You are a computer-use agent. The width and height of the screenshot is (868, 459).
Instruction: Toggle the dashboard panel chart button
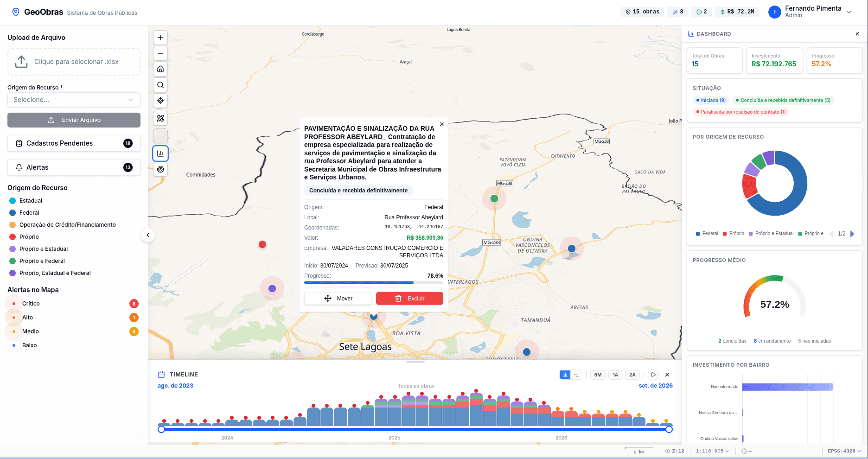click(160, 153)
